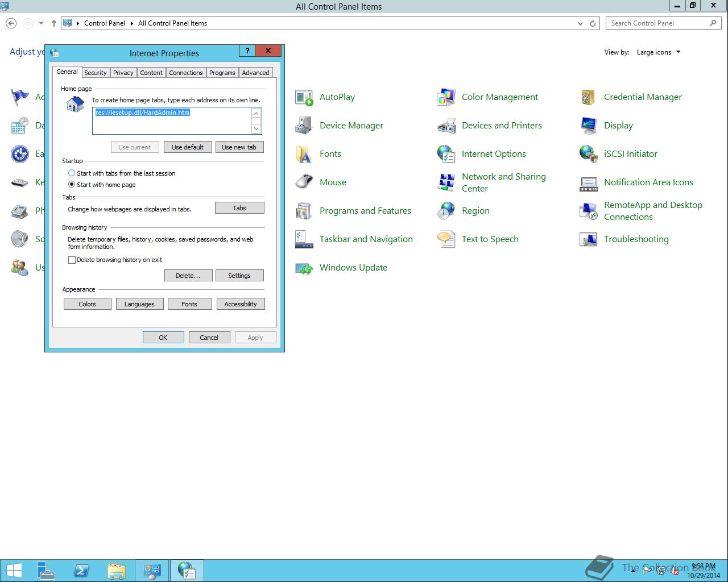Click the Internet Properties taskbar icon
The image size is (728, 582).
[187, 571]
